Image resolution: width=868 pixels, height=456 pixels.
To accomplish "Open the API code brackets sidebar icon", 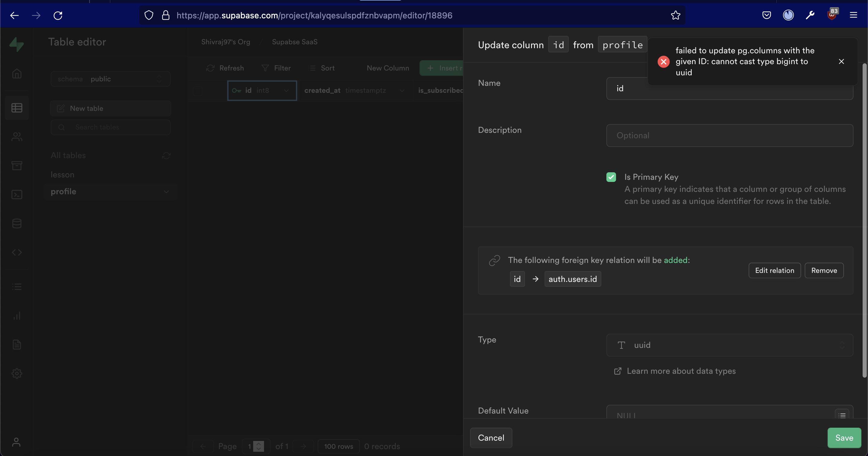I will (17, 252).
